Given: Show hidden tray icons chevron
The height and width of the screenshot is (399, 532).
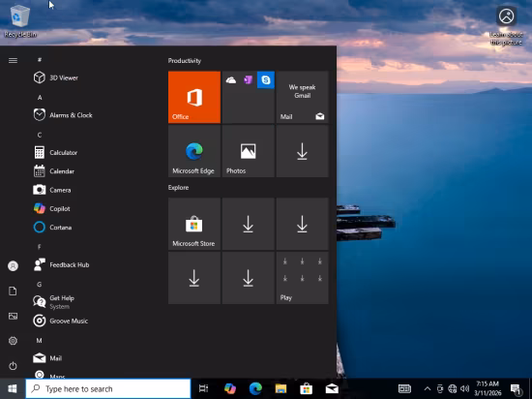Looking at the screenshot, I should (x=428, y=388).
